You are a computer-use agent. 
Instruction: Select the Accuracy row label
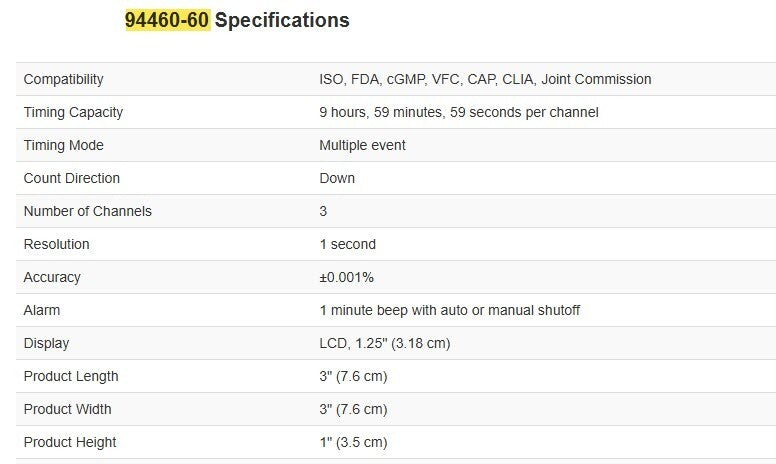point(52,277)
